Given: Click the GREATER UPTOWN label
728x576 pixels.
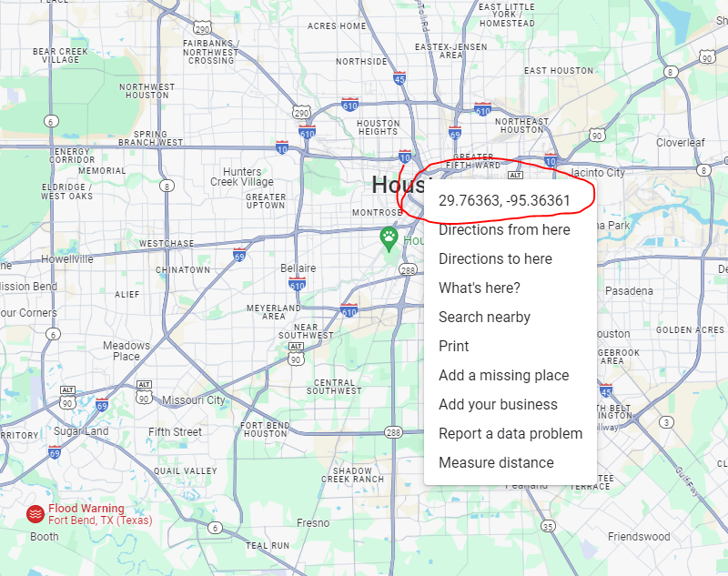Looking at the screenshot, I should 266,201.
